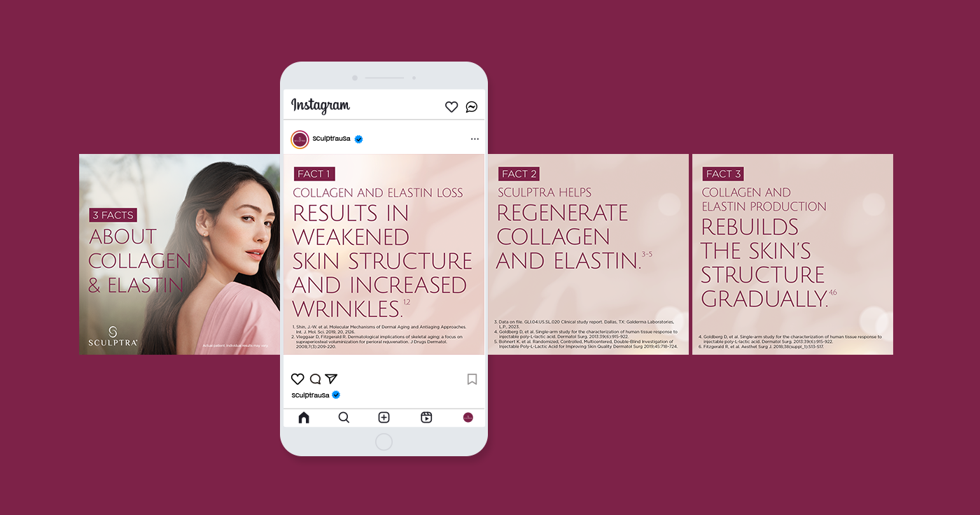Open comments with speech bubble icon
This screenshot has height=515, width=980.
click(315, 379)
